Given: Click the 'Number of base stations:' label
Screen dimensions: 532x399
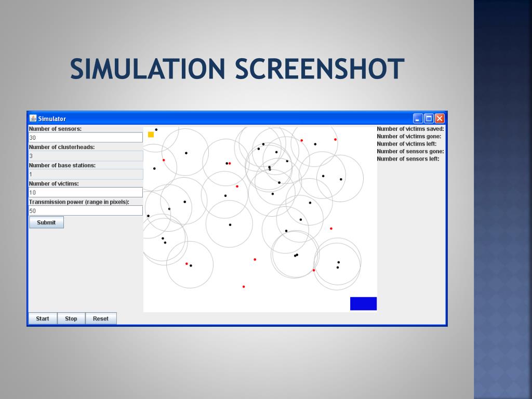Looking at the screenshot, I should (62, 166).
